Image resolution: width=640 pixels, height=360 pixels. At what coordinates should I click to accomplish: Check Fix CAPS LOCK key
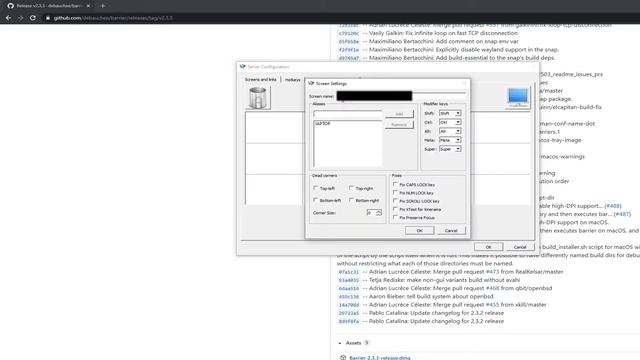395,184
